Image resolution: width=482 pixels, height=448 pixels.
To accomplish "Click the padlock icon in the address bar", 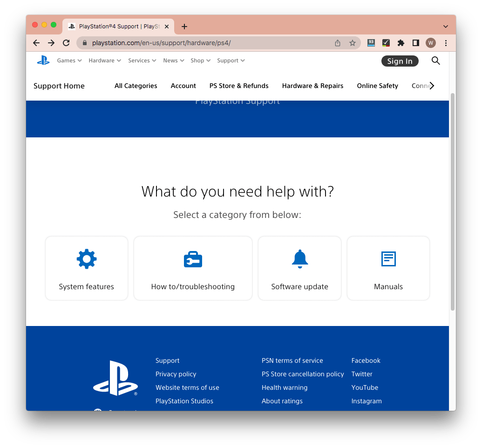I will click(84, 42).
